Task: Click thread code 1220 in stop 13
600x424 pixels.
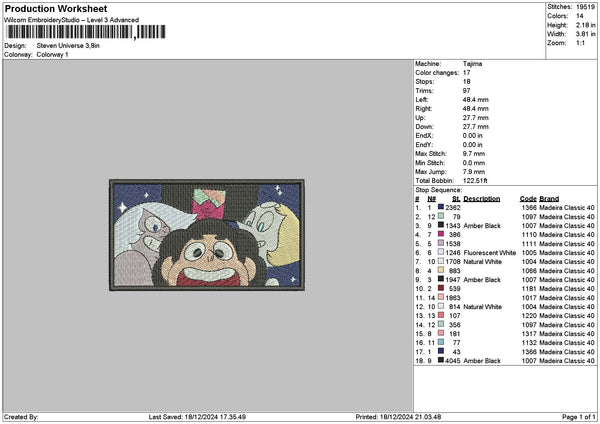Action: [x=529, y=316]
